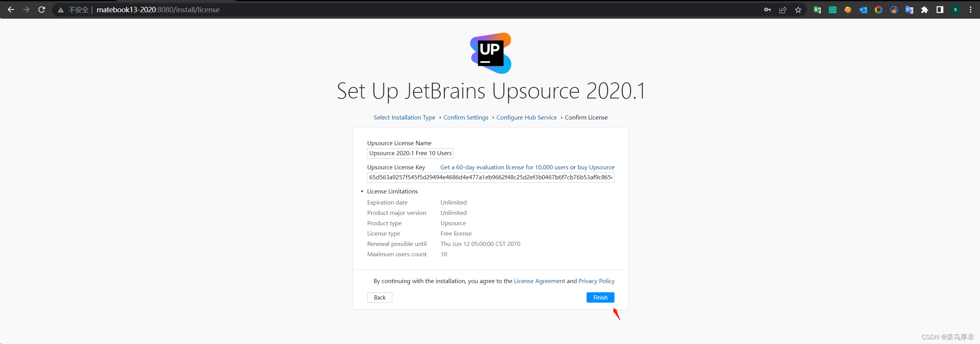980x344 pixels.
Task: Click the Product type label
Action: 384,223
